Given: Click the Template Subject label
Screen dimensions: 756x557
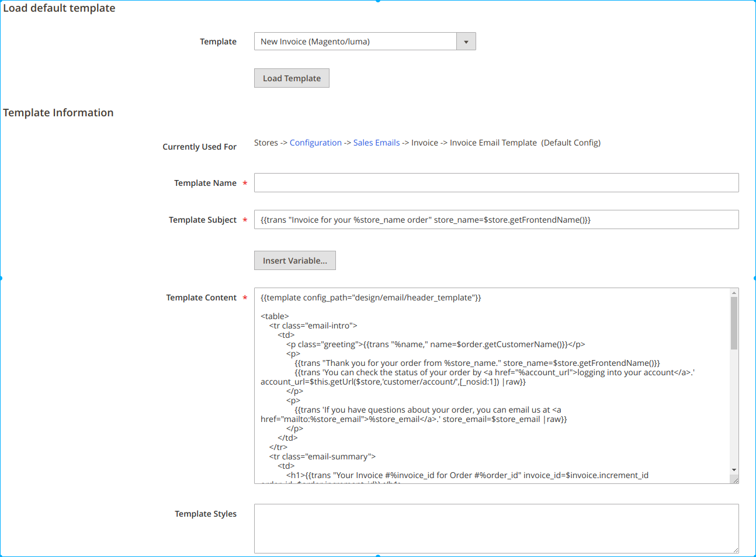Looking at the screenshot, I should pyautogui.click(x=203, y=220).
